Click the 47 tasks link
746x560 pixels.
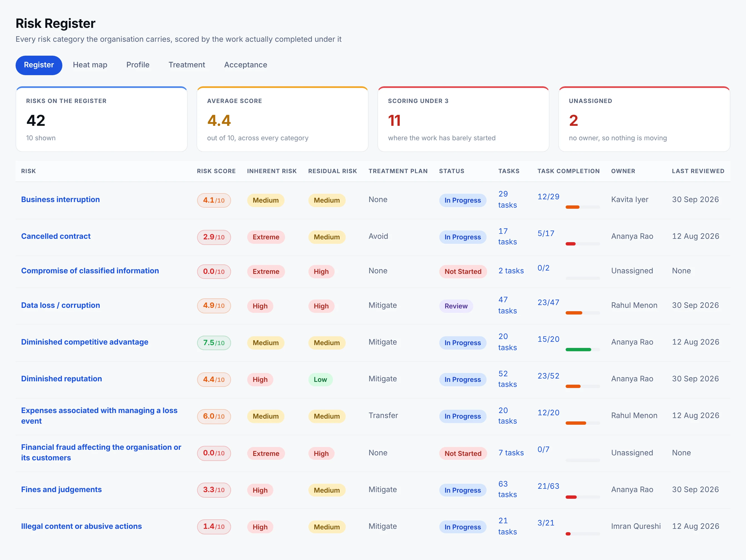[507, 305]
